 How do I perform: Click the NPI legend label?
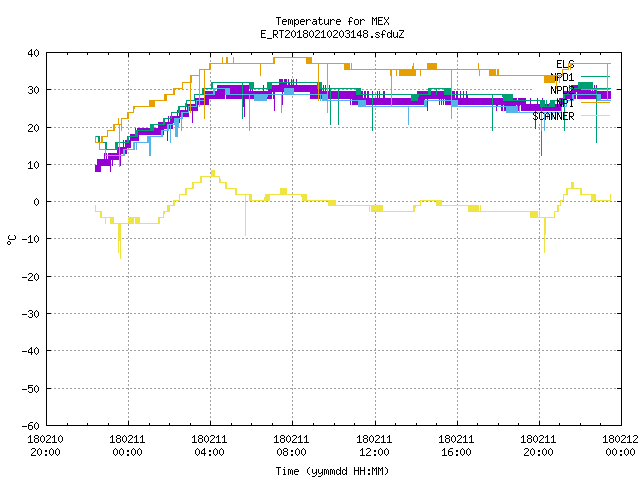point(565,103)
